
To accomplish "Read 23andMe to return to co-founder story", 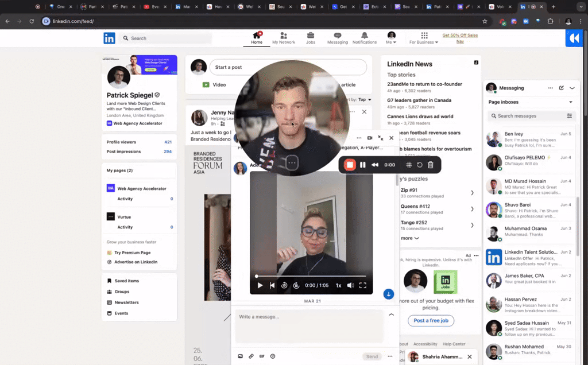I will (424, 84).
